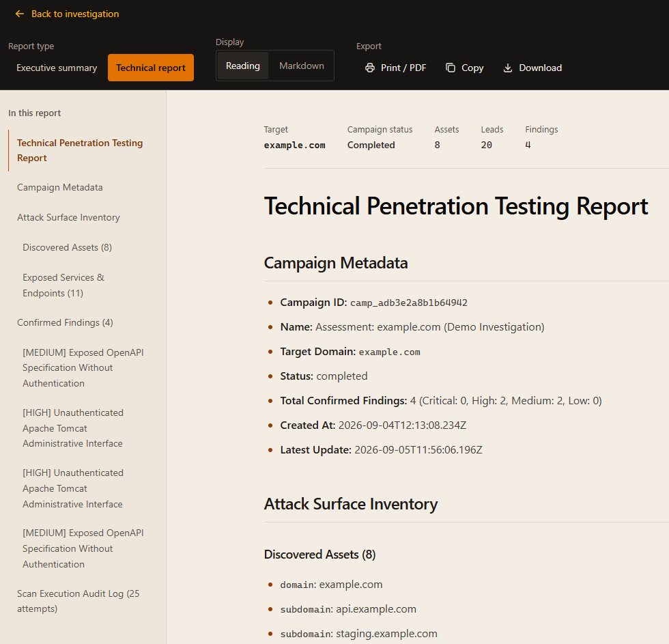Screen dimensions: 669x644
Task: Click the Status completed line
Action: (324, 376)
